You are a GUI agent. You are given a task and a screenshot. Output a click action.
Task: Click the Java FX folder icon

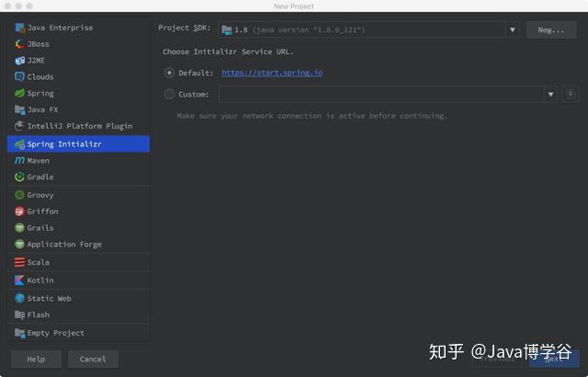[20, 109]
